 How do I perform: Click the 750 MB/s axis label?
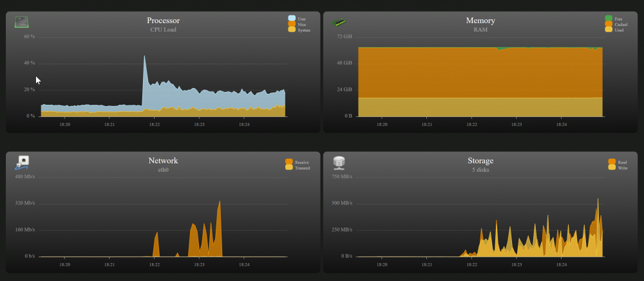pyautogui.click(x=342, y=177)
